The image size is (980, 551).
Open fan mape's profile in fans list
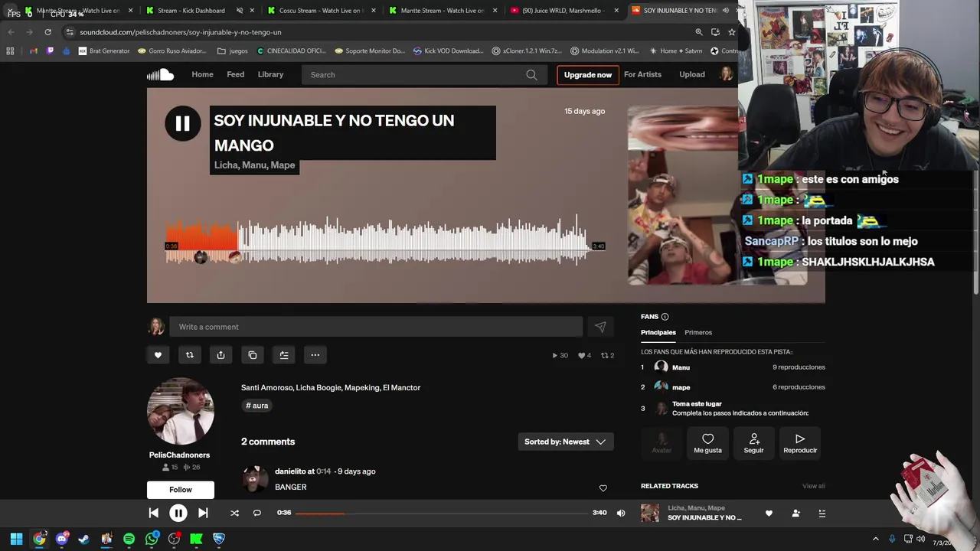click(x=681, y=387)
